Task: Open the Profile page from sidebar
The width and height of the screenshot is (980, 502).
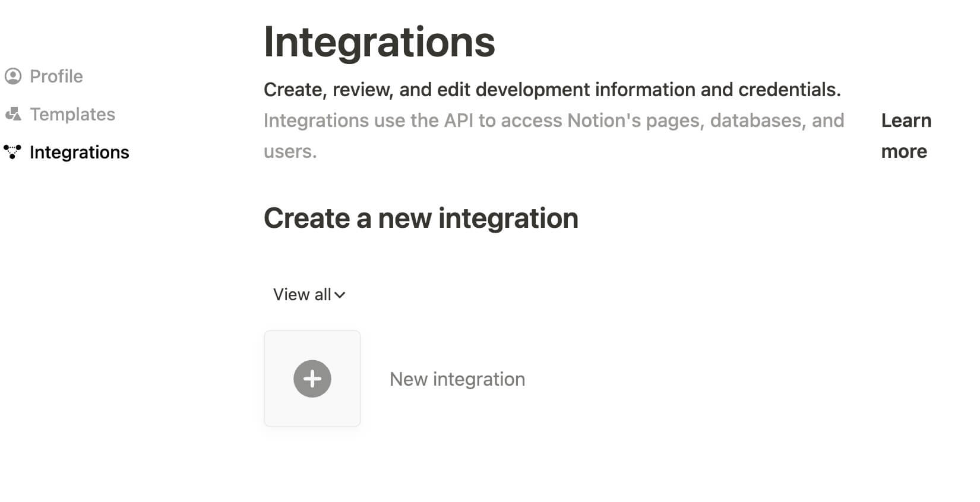Action: point(56,76)
